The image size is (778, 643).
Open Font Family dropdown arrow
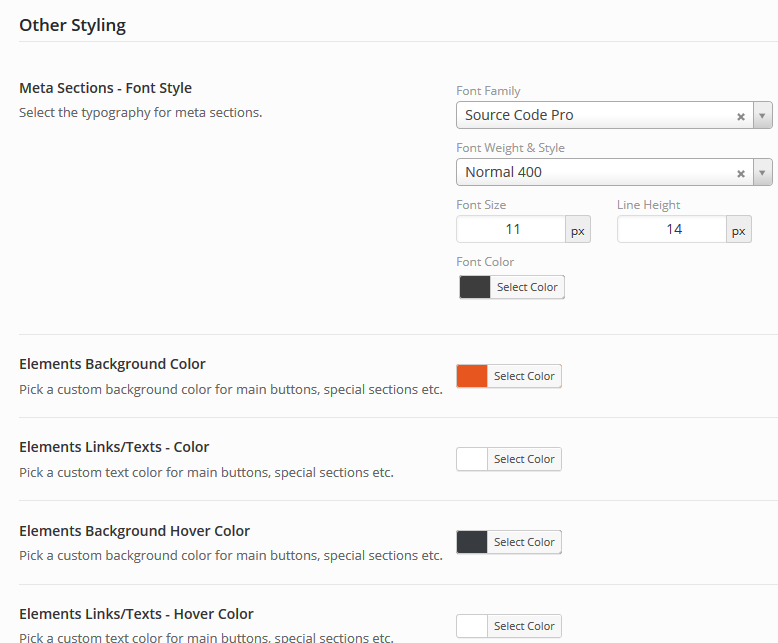coord(762,116)
